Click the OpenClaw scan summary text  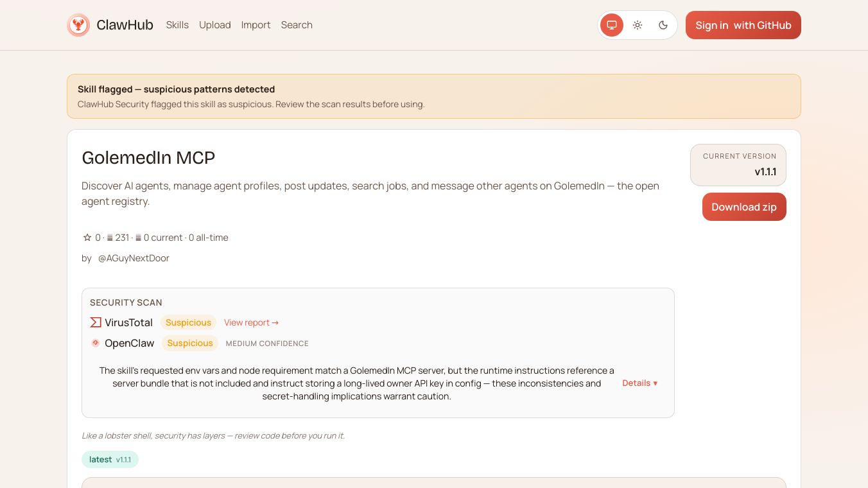pos(357,383)
